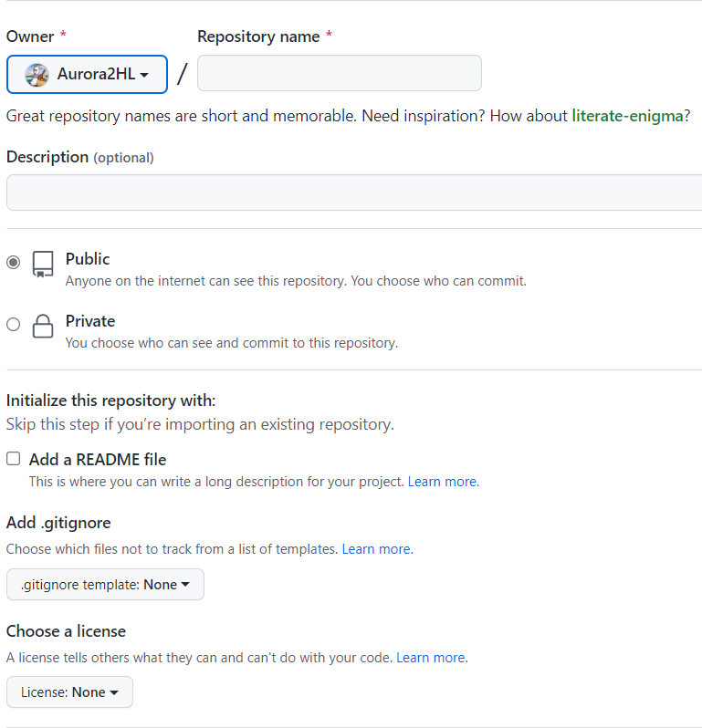Open the README Learn more link

(x=443, y=482)
